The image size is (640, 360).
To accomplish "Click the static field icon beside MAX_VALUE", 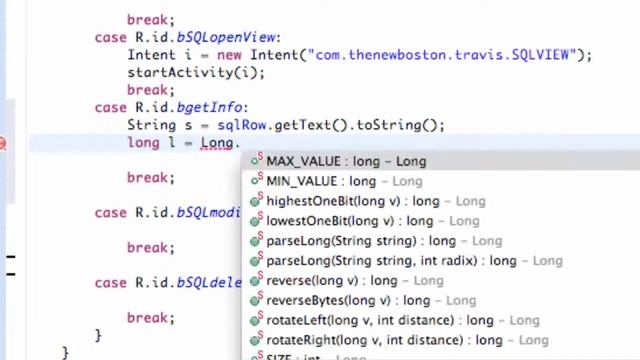I will (x=256, y=160).
